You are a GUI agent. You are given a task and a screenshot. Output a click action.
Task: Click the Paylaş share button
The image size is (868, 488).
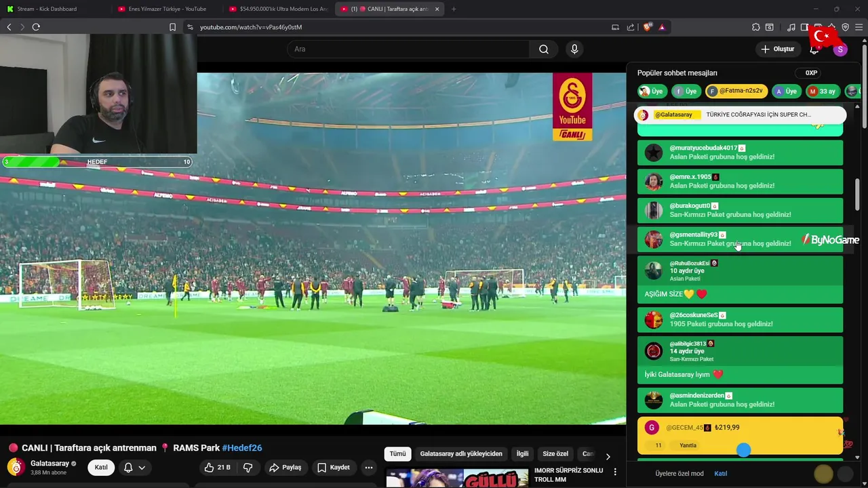285,467
